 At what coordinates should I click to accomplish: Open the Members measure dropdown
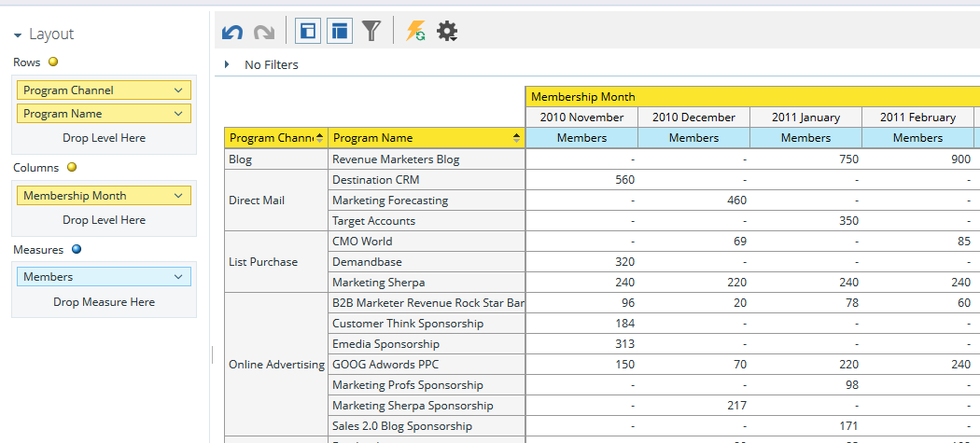178,277
